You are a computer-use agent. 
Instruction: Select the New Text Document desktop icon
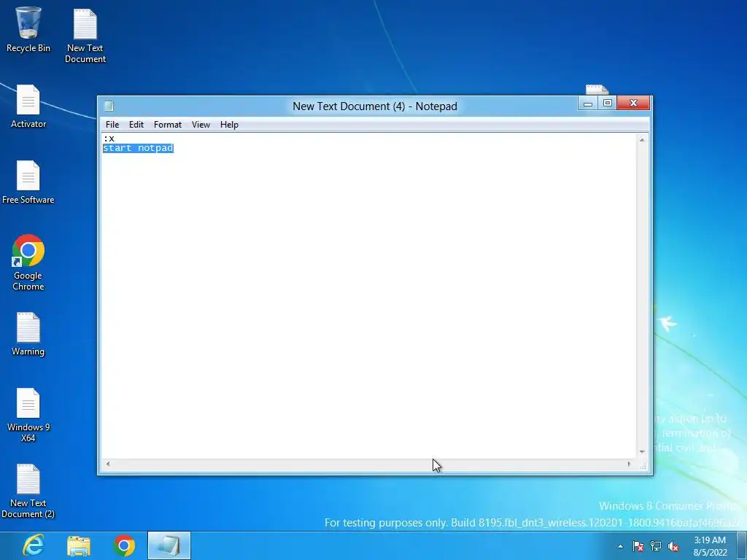tap(85, 36)
